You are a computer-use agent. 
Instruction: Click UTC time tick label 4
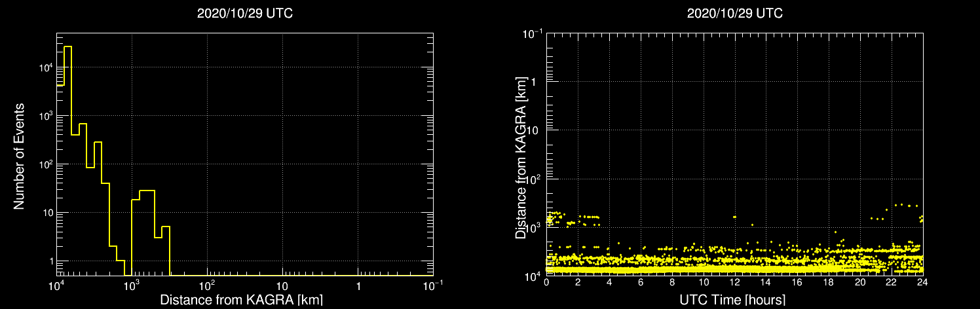pos(609,283)
